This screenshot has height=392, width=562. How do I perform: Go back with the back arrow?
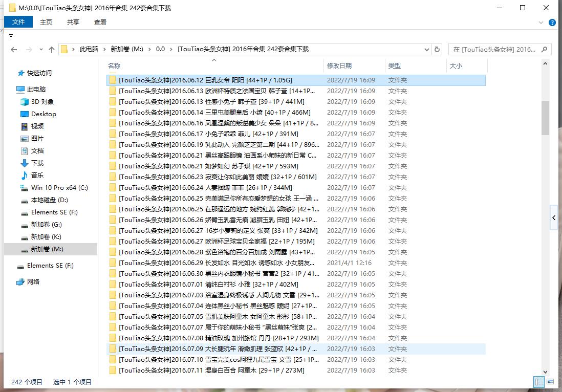click(14, 50)
